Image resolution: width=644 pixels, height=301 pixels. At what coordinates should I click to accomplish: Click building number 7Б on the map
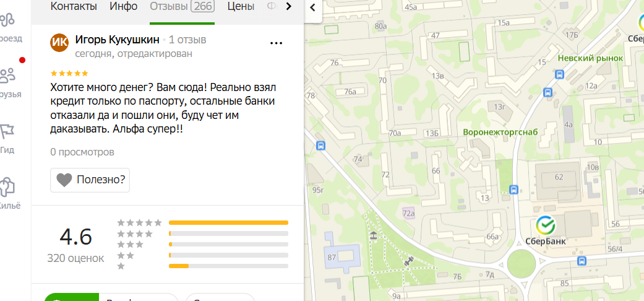(457, 276)
